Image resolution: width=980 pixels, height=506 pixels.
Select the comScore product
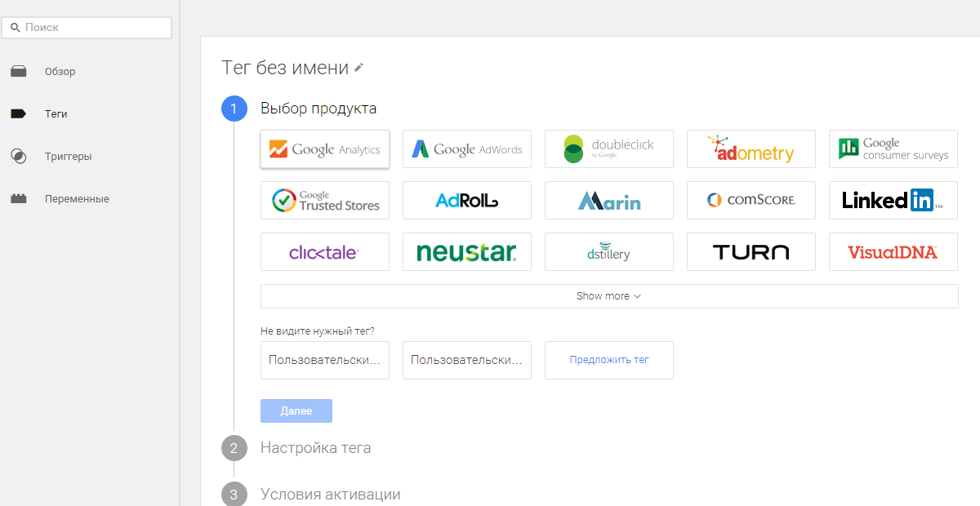[751, 200]
